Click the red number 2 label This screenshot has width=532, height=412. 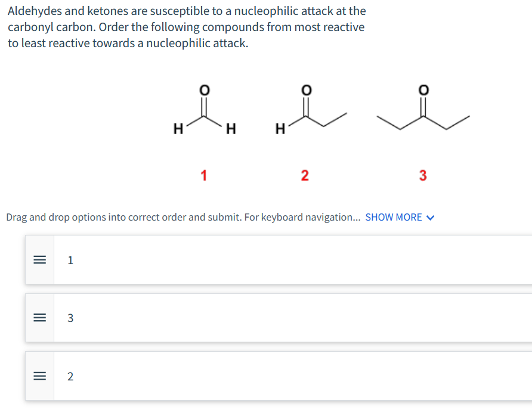[305, 175]
